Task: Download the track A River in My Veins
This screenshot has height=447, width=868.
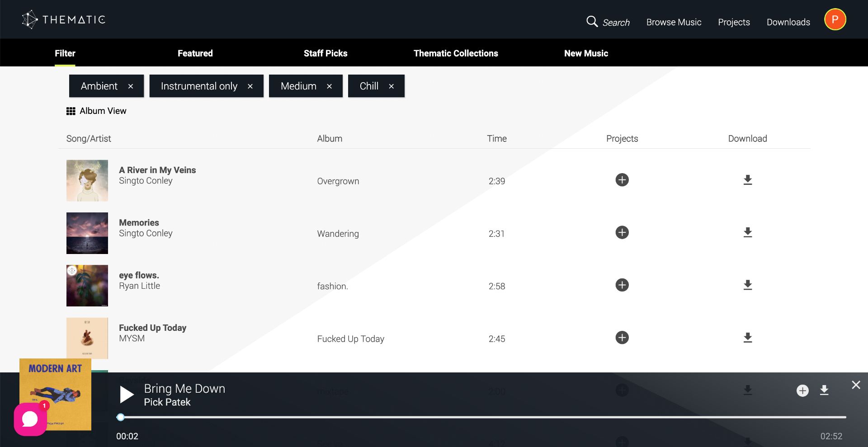Action: 748,180
